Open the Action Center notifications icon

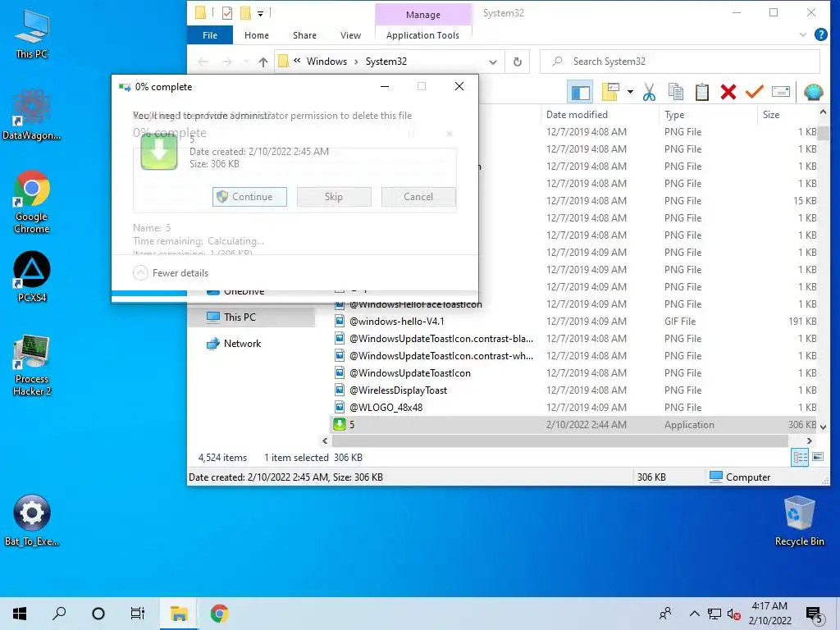tap(815, 614)
